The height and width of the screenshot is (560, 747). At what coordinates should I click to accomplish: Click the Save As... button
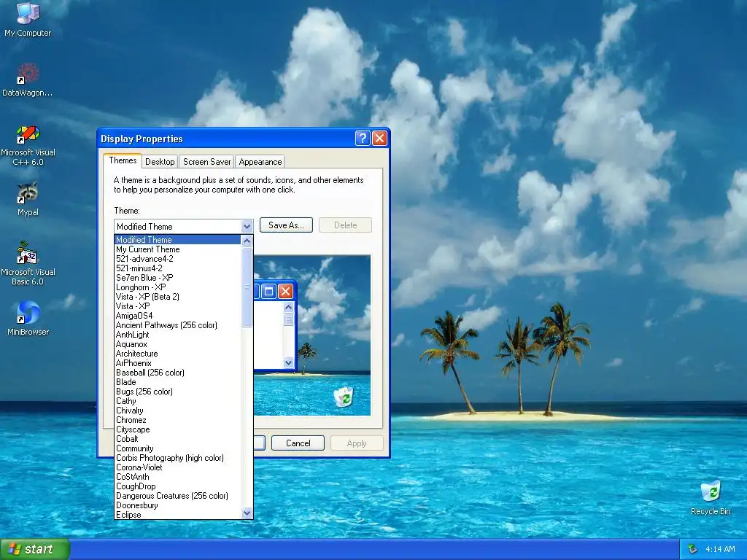coord(286,225)
